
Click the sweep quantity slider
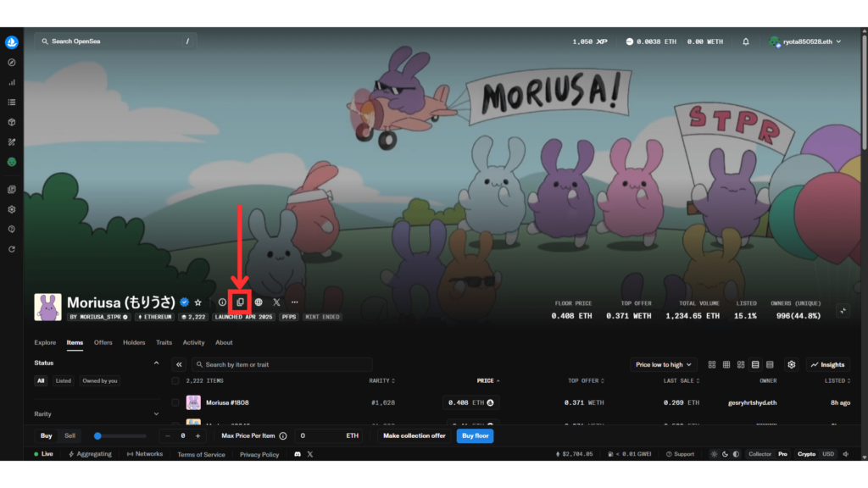click(x=120, y=436)
